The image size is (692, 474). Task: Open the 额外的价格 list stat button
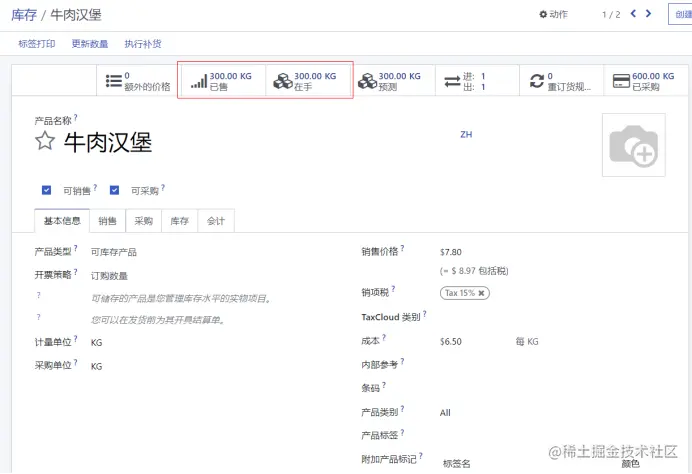138,81
